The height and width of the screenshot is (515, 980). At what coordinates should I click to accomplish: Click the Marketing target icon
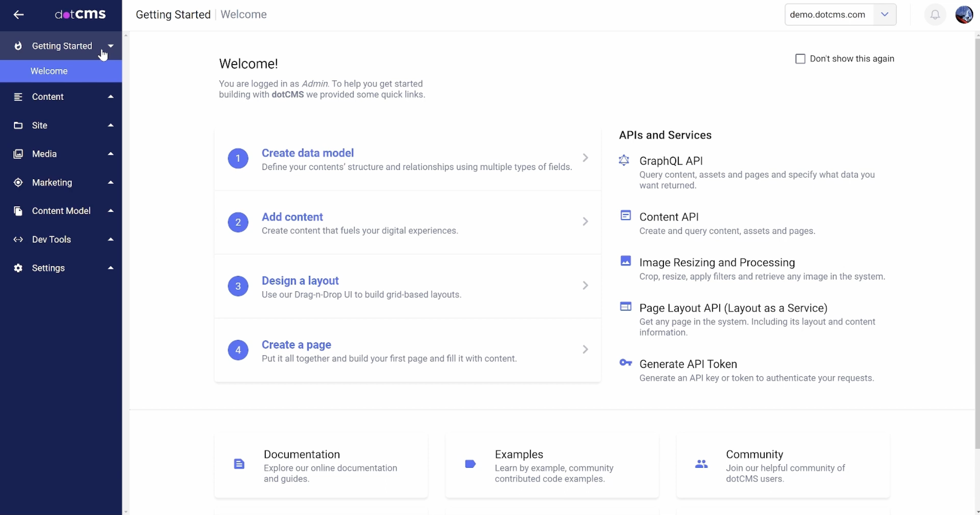18,183
